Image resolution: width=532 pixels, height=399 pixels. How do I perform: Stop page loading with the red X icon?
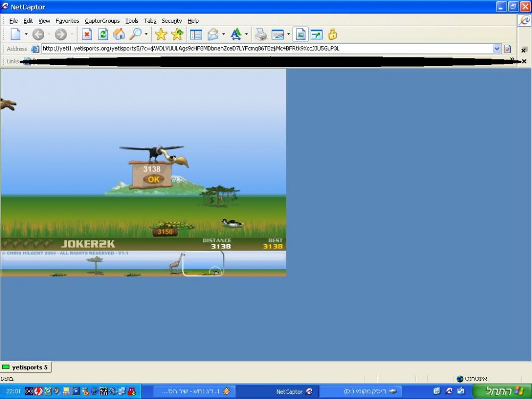pos(87,34)
